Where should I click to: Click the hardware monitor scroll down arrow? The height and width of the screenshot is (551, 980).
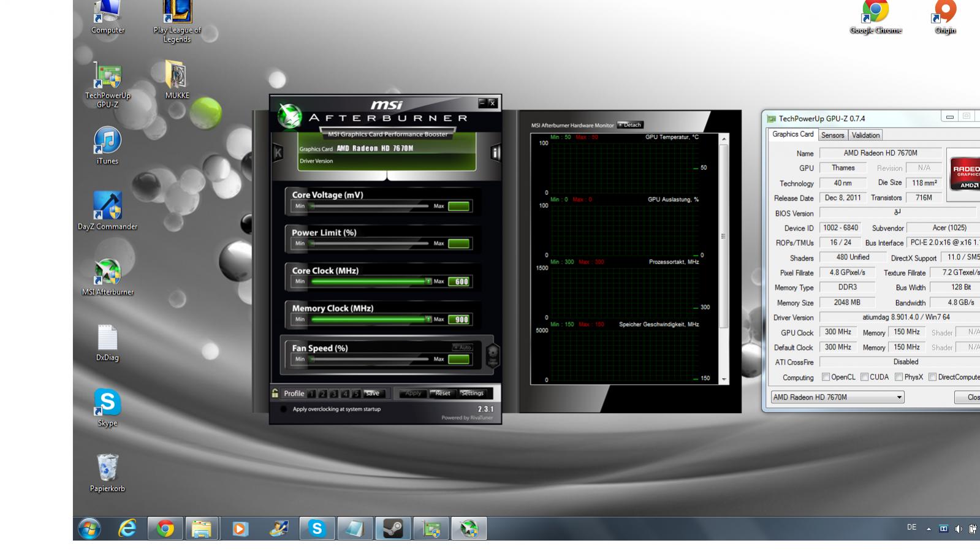tap(724, 379)
